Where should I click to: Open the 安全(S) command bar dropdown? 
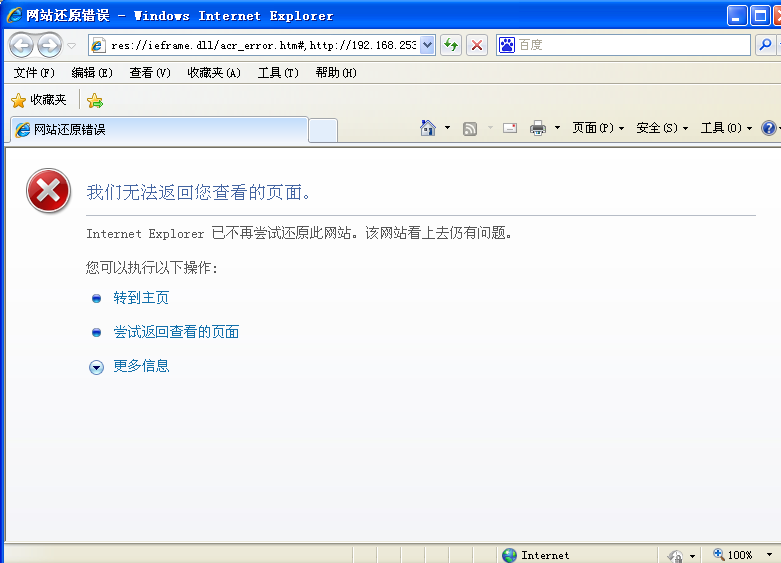(x=661, y=128)
